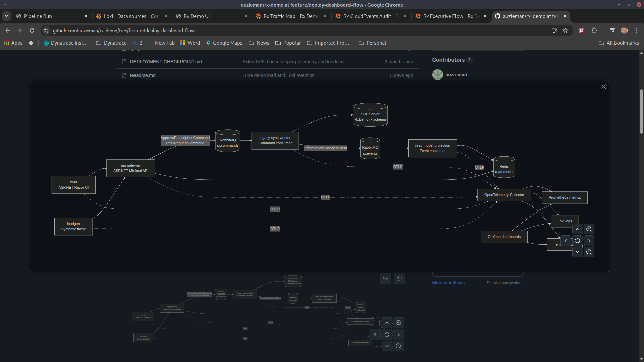Install app icon in address bar
This screenshot has width=644, height=362.
point(554,31)
